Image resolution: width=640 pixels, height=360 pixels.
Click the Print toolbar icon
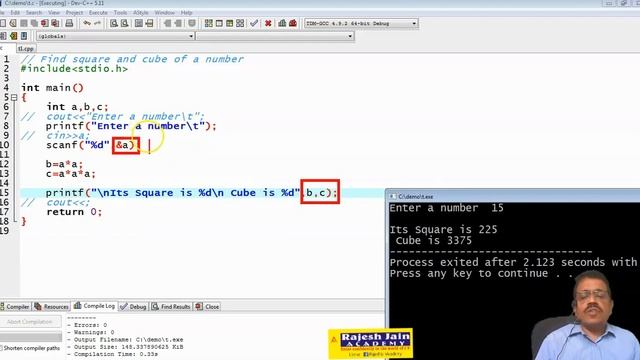pyautogui.click(x=69, y=23)
